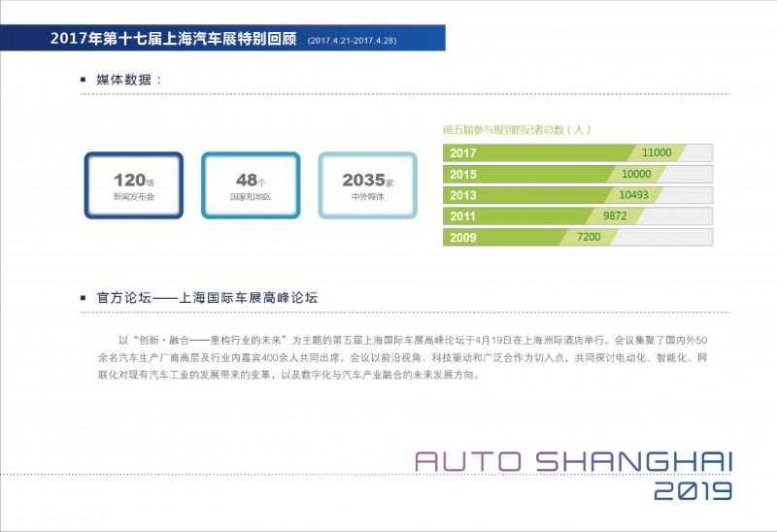
Task: Click the paragraph line starting '联化对现有汽车工业'
Action: [x=289, y=375]
